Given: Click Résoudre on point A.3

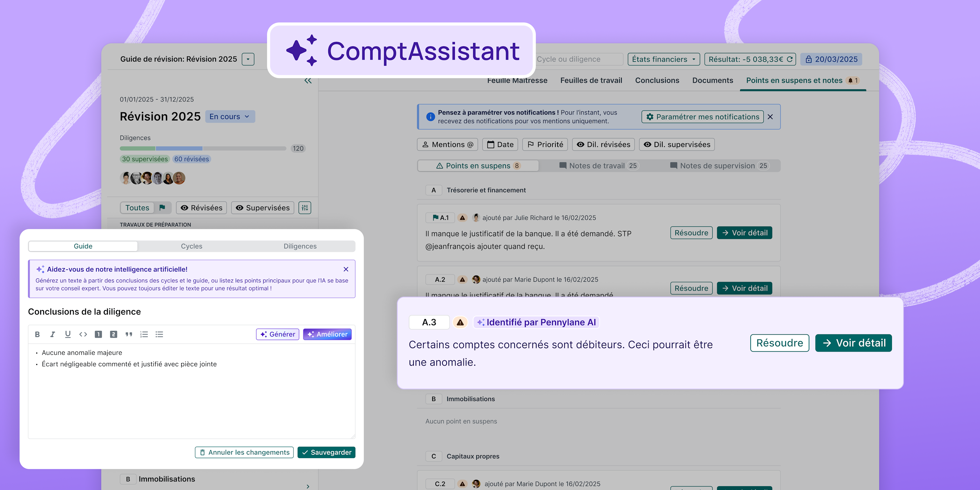Looking at the screenshot, I should point(779,343).
